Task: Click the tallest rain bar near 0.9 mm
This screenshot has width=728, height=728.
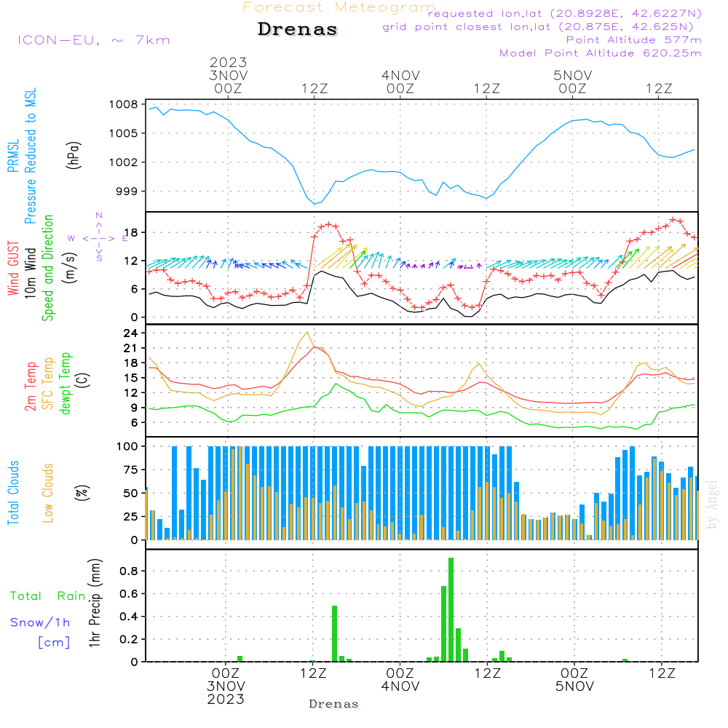Action: pyautogui.click(x=451, y=609)
